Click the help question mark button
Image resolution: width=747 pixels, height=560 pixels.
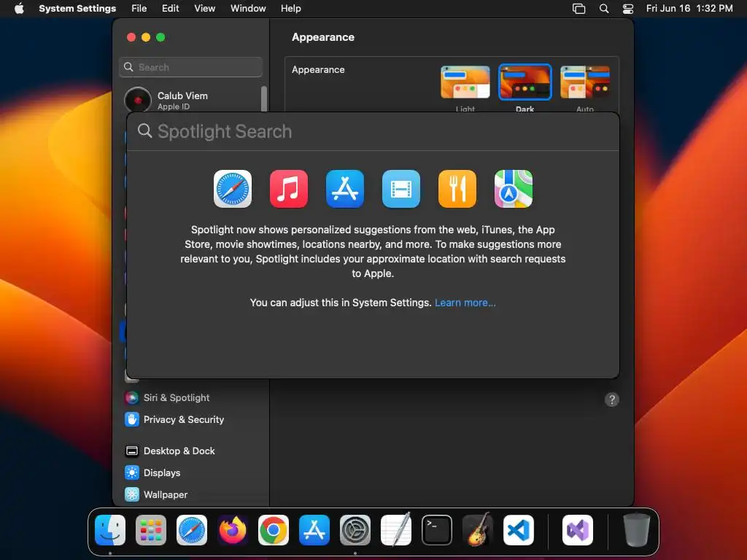pyautogui.click(x=612, y=400)
